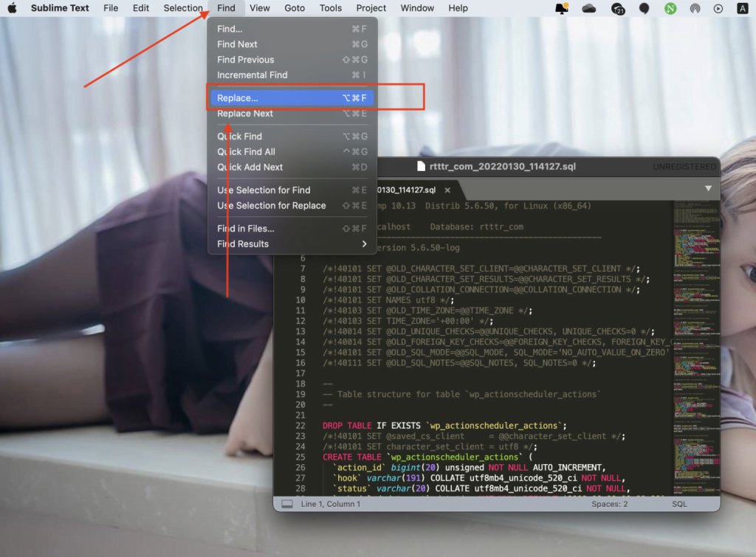Open the Selection menu in menu bar
Viewport: 756px width, 557px height.
point(183,8)
